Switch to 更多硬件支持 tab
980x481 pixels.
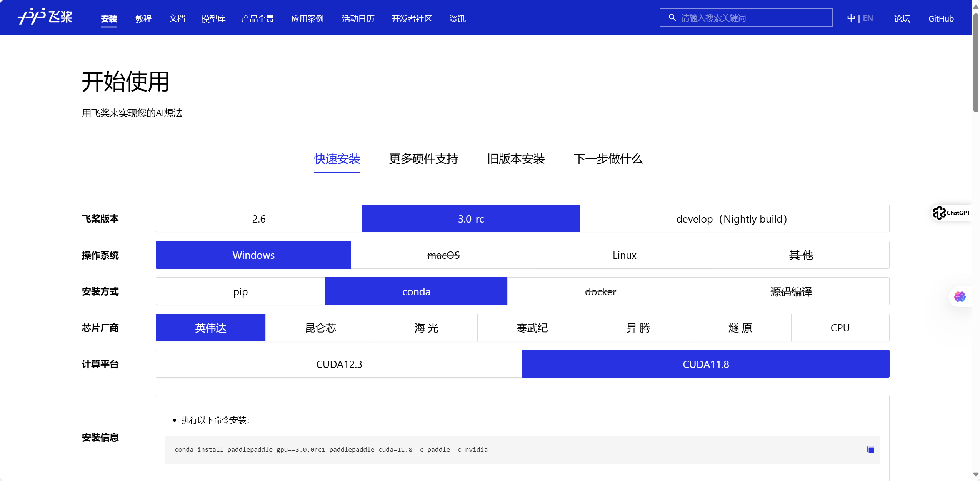[423, 159]
